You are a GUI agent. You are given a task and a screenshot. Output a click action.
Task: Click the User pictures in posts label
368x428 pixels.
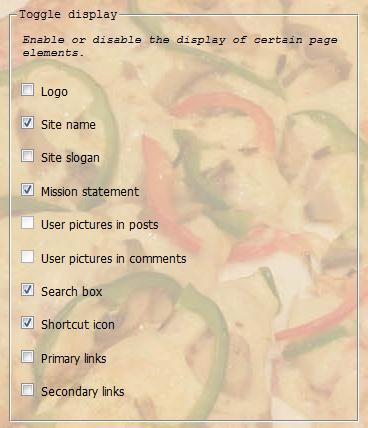point(100,225)
